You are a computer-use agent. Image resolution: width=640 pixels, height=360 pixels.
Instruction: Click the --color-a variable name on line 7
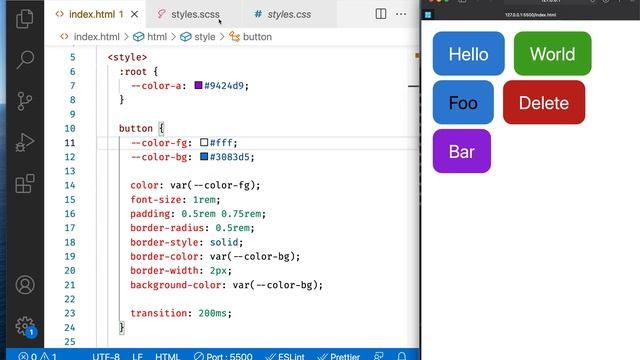click(156, 86)
